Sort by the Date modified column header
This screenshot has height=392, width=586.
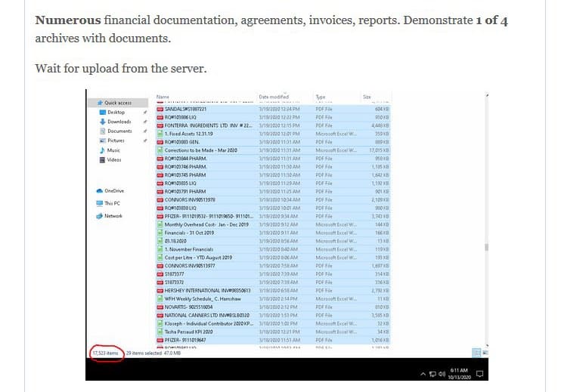click(x=273, y=97)
